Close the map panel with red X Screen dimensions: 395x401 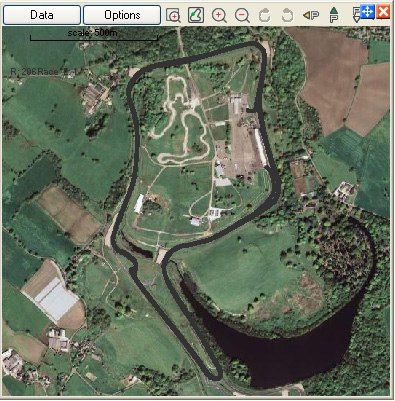[383, 12]
